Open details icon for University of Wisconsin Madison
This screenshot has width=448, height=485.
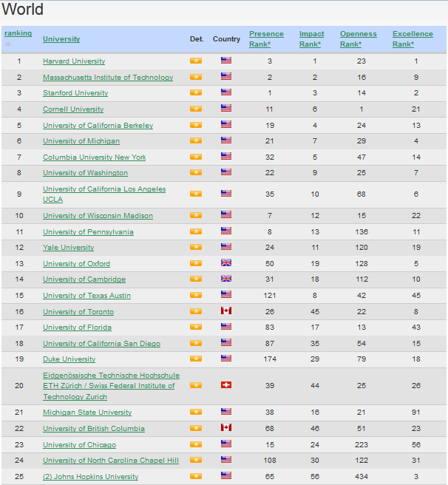pos(196,215)
